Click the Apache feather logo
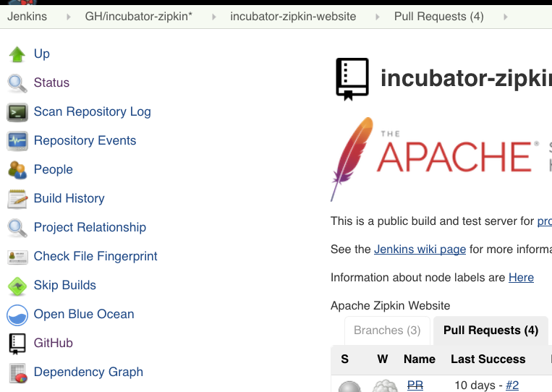This screenshot has width=552, height=392. (352, 159)
